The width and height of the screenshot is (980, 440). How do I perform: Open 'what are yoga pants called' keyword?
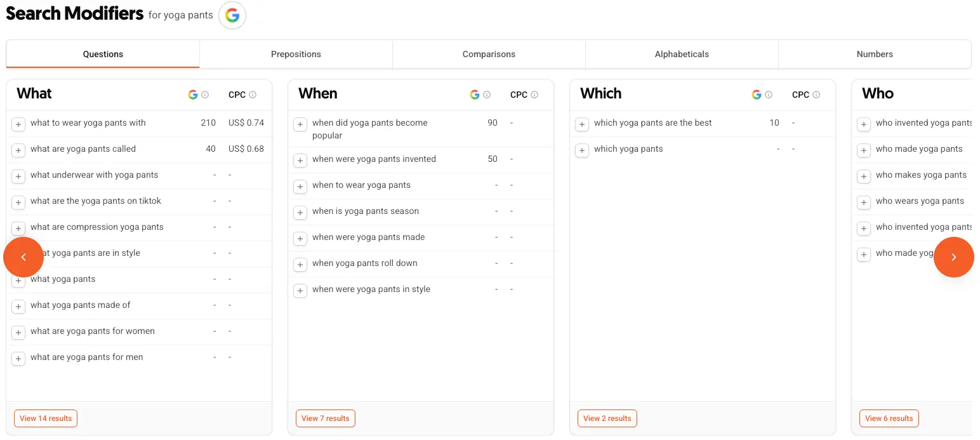(83, 149)
